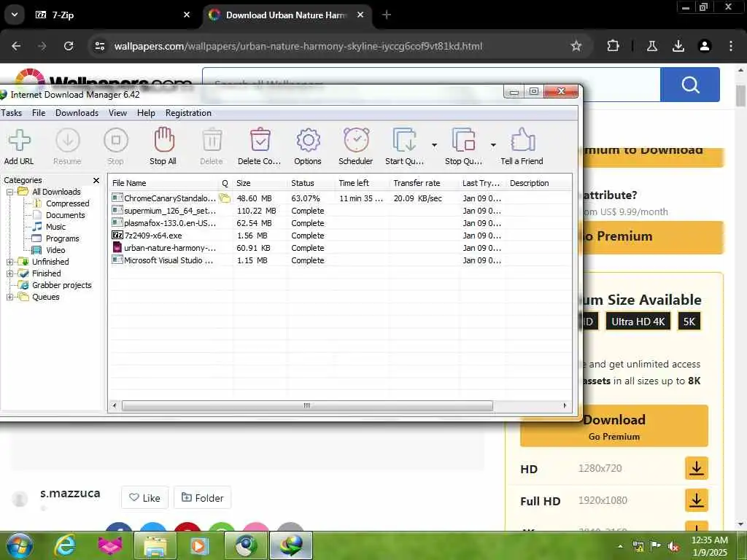
Task: Click the browser back arrow
Action: click(16, 46)
